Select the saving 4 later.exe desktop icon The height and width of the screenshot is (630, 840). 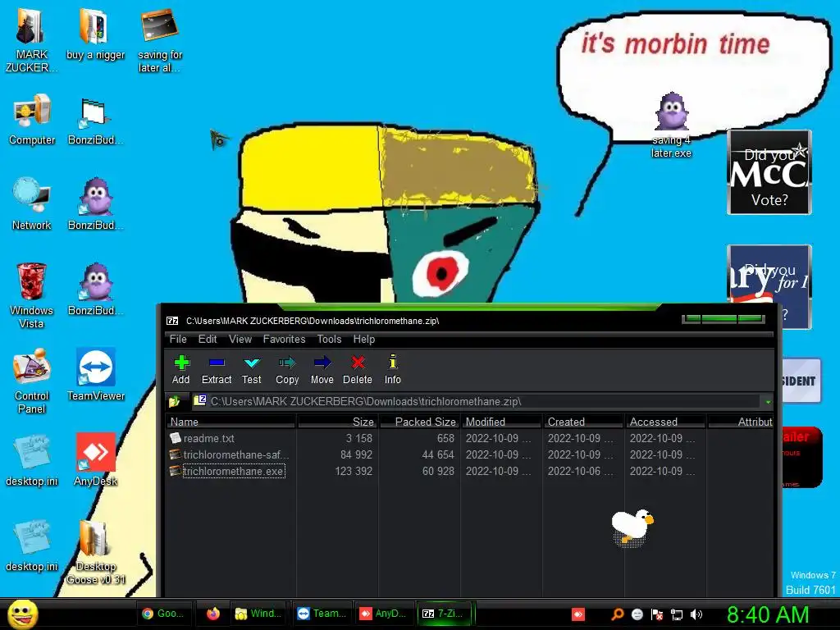point(671,126)
